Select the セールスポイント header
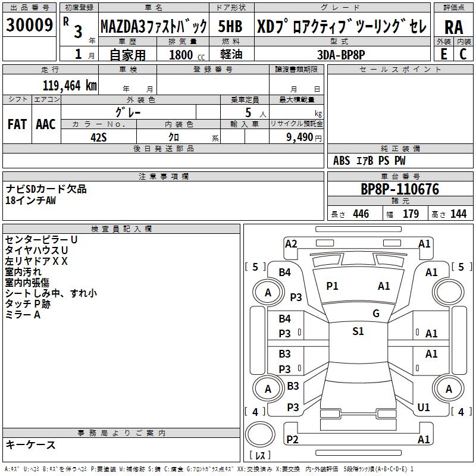476x476 pixels. [x=400, y=70]
